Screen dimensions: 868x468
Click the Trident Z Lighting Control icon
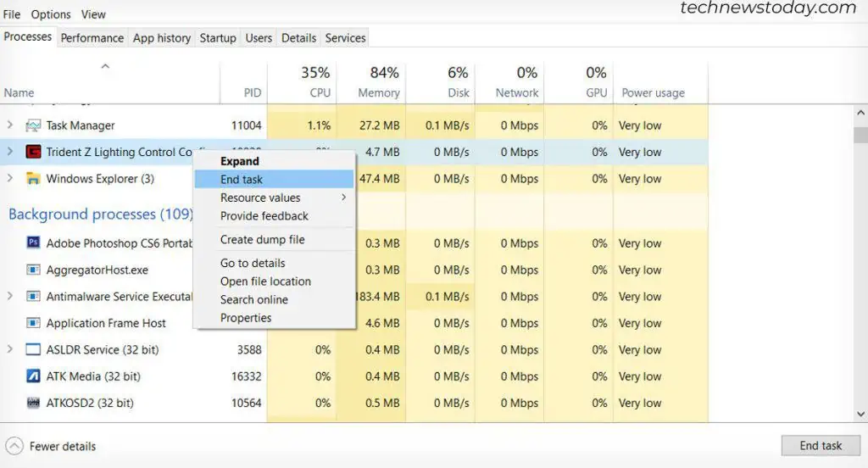[x=33, y=152]
